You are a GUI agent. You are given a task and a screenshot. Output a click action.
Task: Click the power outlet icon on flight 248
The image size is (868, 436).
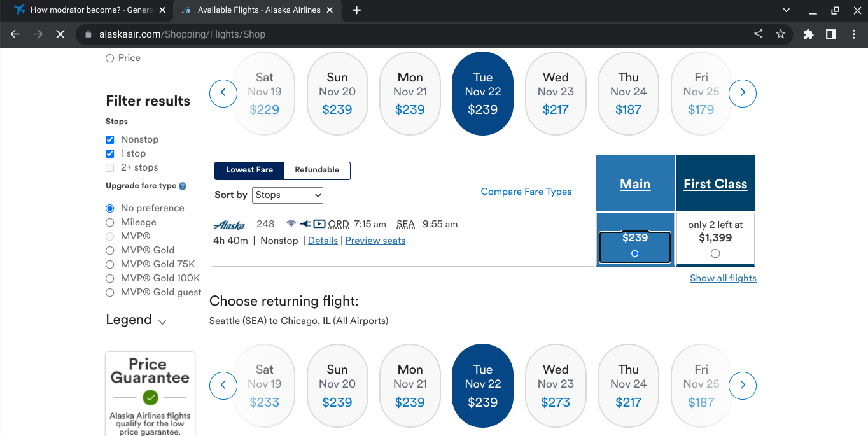305,224
